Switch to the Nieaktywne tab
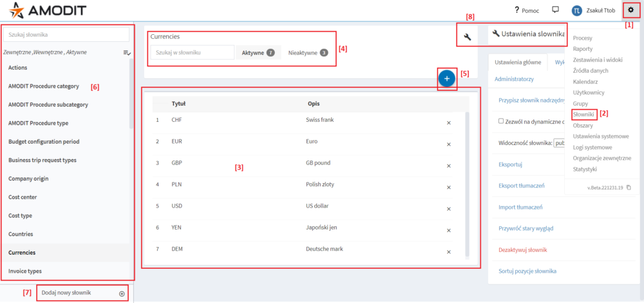644x303 pixels. [x=308, y=53]
